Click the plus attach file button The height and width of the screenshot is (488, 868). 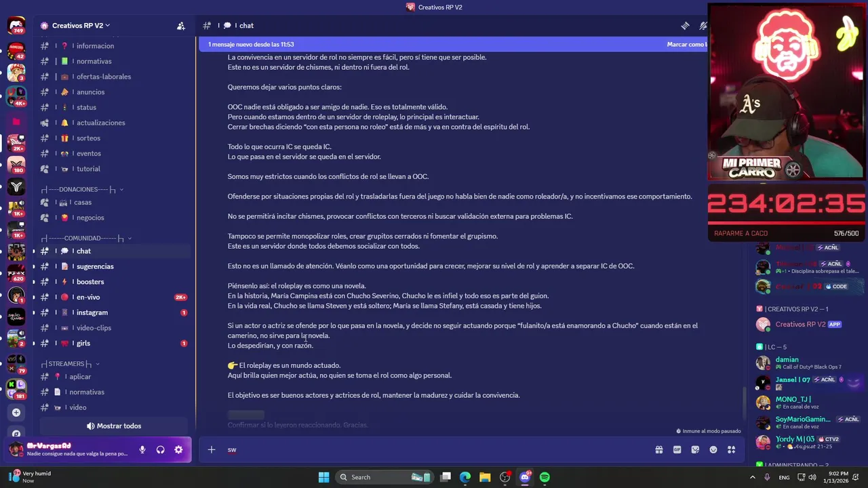[x=212, y=449]
